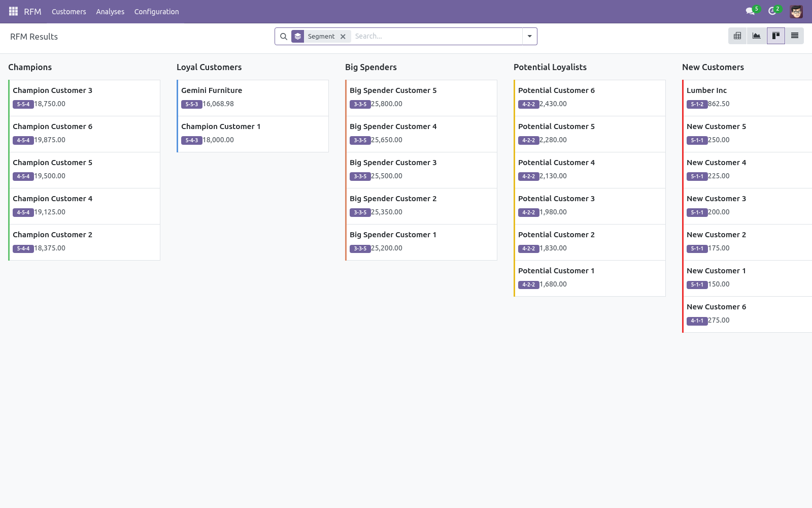
Task: Open the RFM app home
Action: click(32, 12)
